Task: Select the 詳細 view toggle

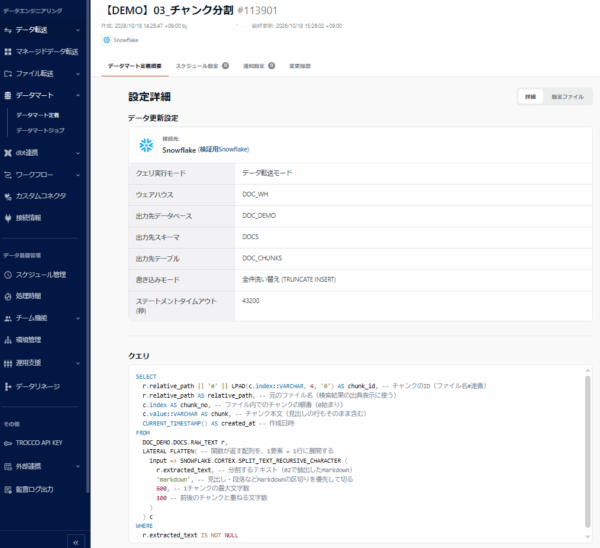Action: point(530,97)
